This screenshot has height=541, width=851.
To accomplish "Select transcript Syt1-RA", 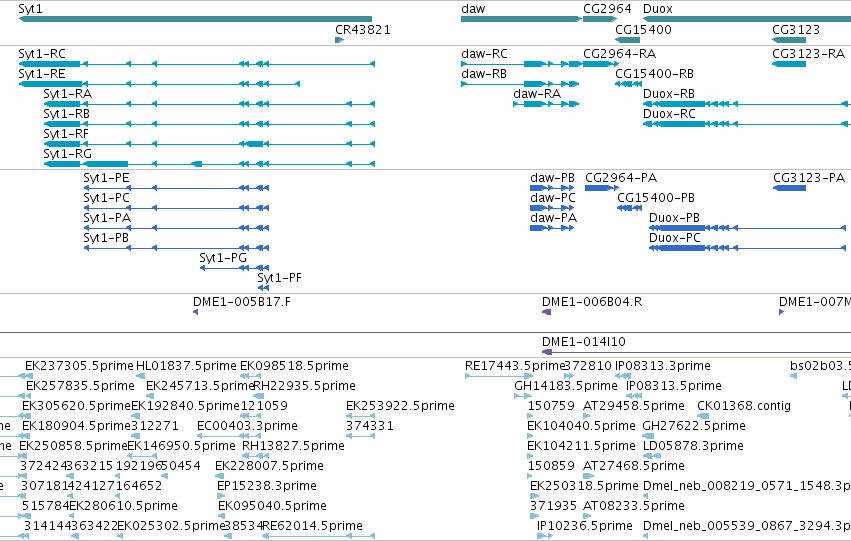I will coord(209,104).
